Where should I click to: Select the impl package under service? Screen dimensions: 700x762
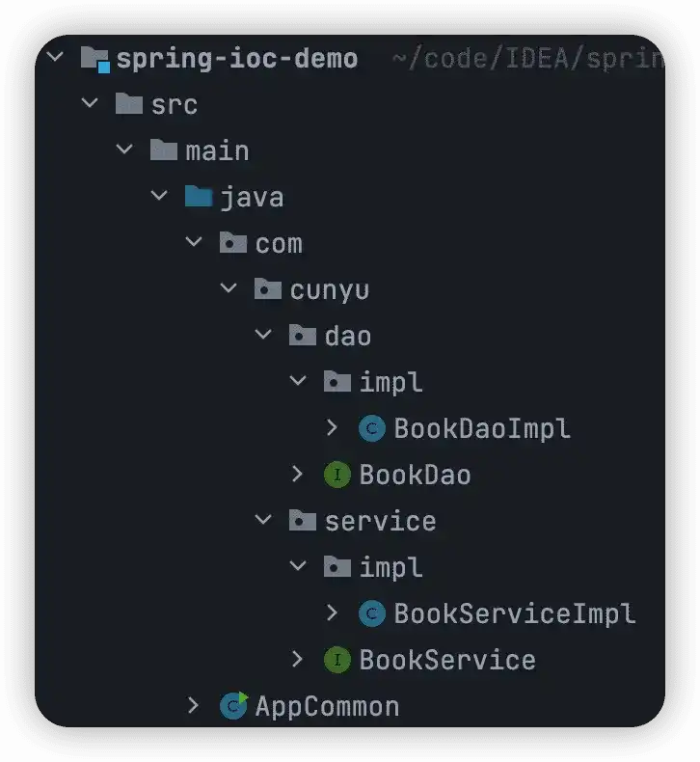pos(390,567)
